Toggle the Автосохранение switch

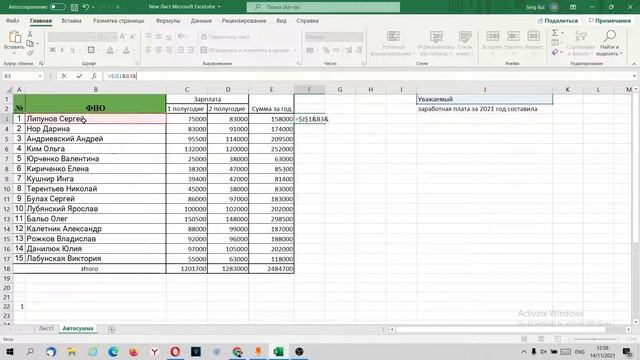58,7
